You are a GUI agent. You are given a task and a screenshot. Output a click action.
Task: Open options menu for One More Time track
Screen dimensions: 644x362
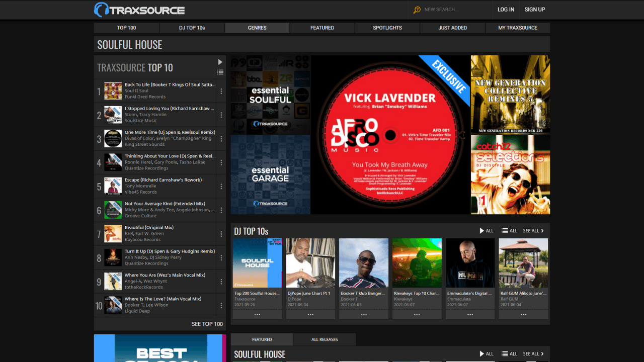(x=221, y=139)
